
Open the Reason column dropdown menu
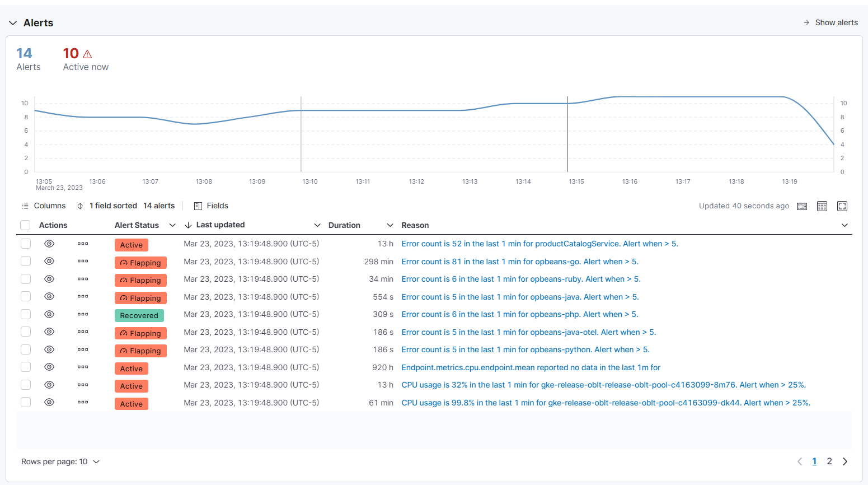[845, 225]
